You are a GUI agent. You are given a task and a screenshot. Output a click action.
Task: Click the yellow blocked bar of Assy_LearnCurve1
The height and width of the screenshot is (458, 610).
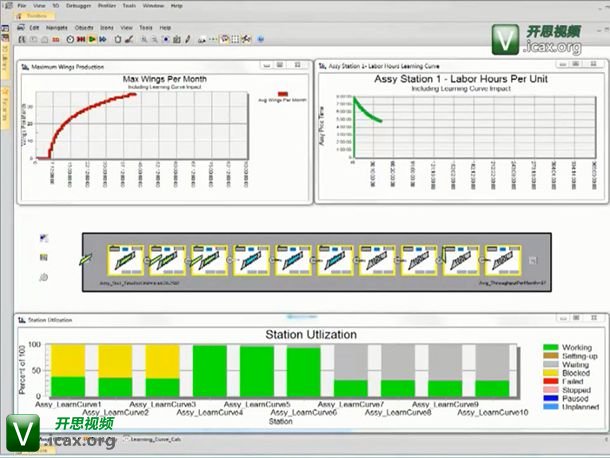click(68, 360)
